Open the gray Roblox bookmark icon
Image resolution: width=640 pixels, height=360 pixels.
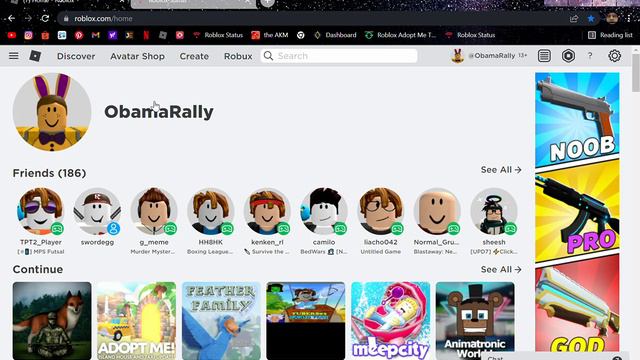coord(163,36)
